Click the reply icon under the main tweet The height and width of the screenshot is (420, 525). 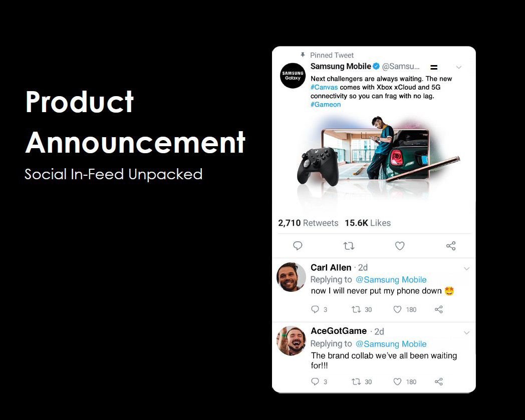click(298, 246)
